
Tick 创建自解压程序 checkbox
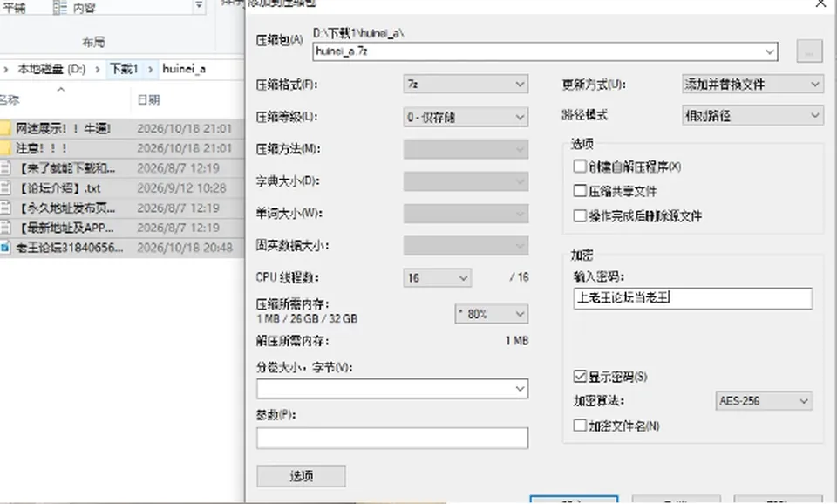(x=580, y=166)
